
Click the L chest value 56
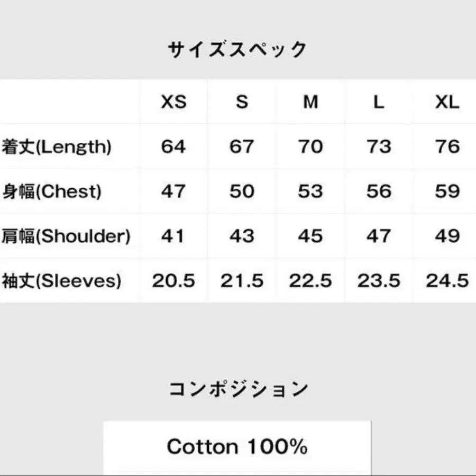(x=379, y=191)
